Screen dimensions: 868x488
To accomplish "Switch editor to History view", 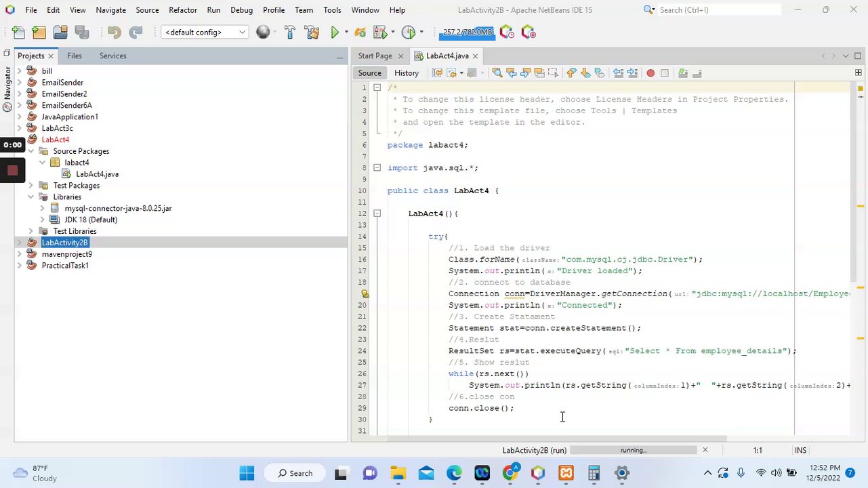I will coord(407,73).
